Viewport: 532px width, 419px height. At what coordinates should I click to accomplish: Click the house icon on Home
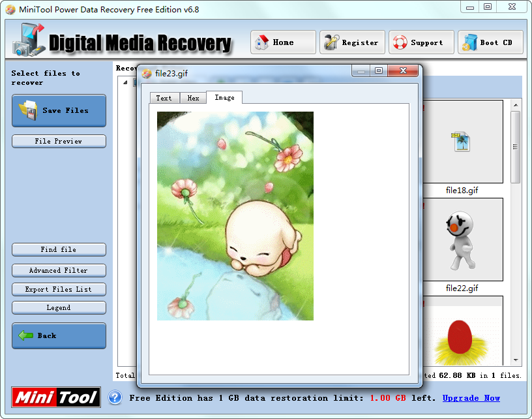click(262, 42)
